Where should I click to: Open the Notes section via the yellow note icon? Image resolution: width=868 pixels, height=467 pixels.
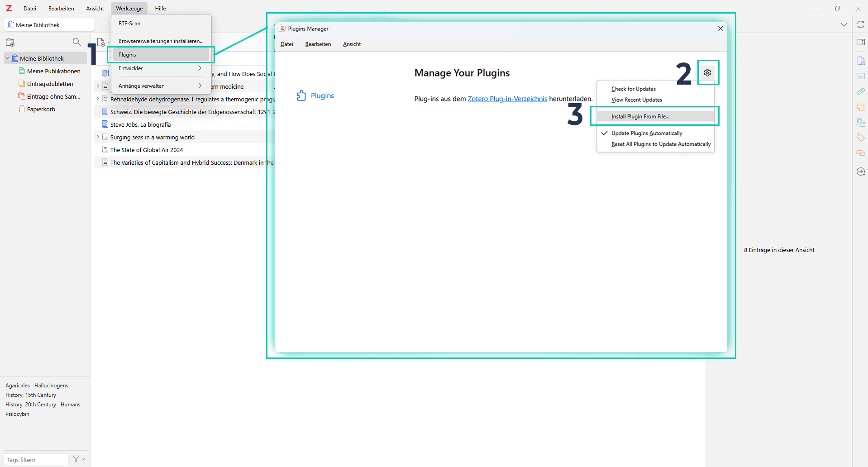click(x=860, y=107)
